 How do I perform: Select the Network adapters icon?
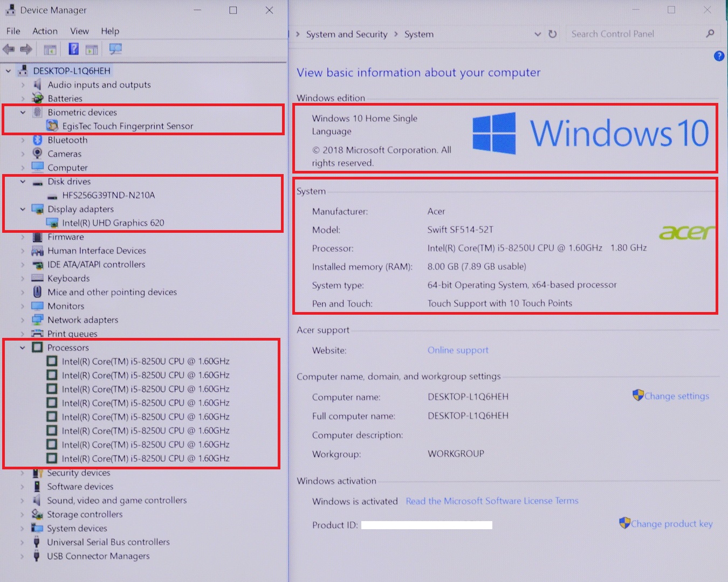[x=37, y=320]
